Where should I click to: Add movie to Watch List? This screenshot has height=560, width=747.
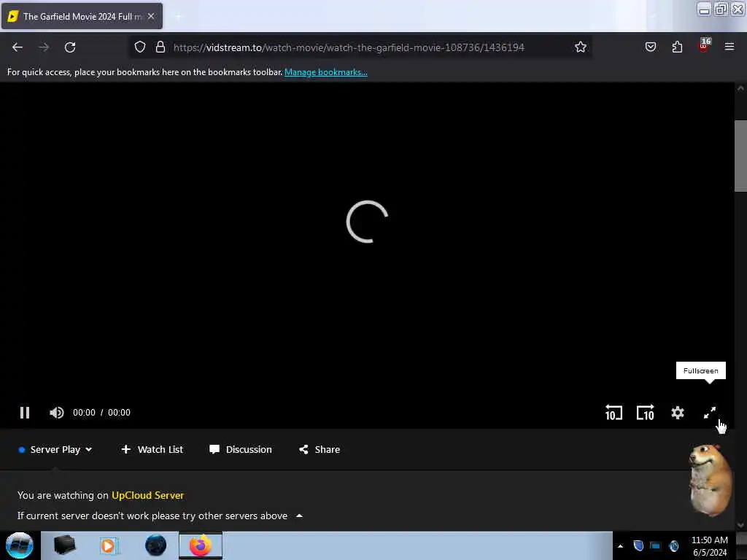pyautogui.click(x=152, y=449)
